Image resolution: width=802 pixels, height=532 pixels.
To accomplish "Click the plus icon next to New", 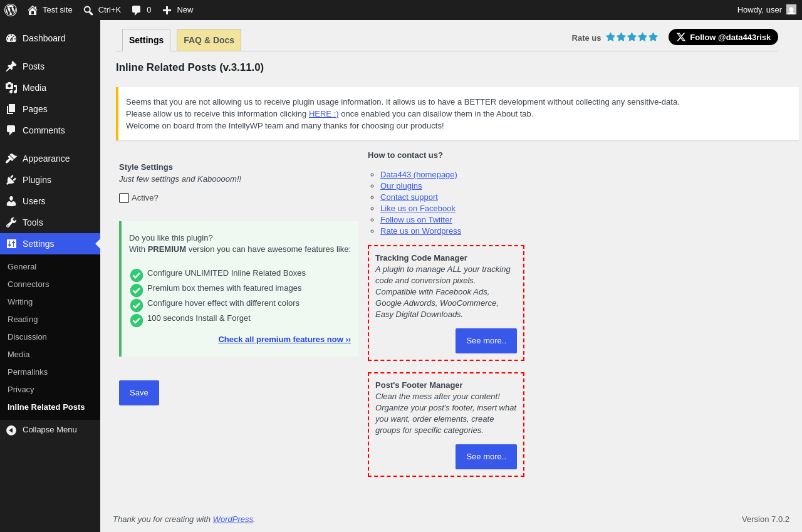I will [x=167, y=10].
